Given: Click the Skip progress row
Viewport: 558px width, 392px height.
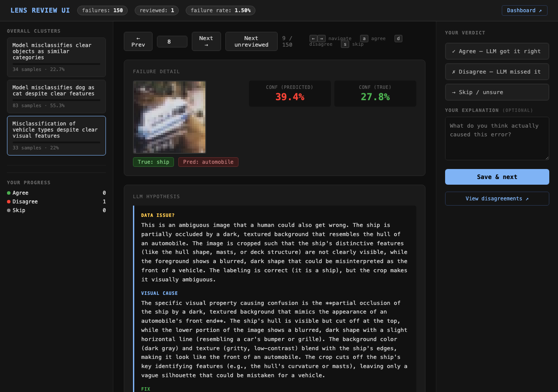Looking at the screenshot, I should point(56,210).
